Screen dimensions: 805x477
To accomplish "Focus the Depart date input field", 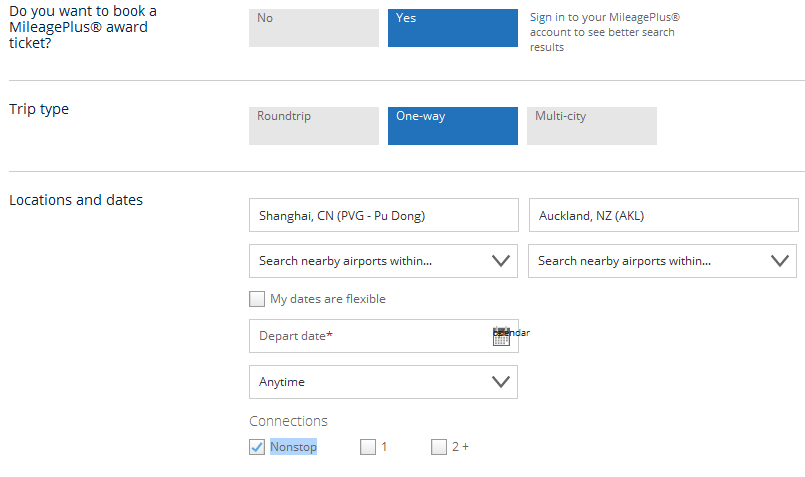I will 368,336.
